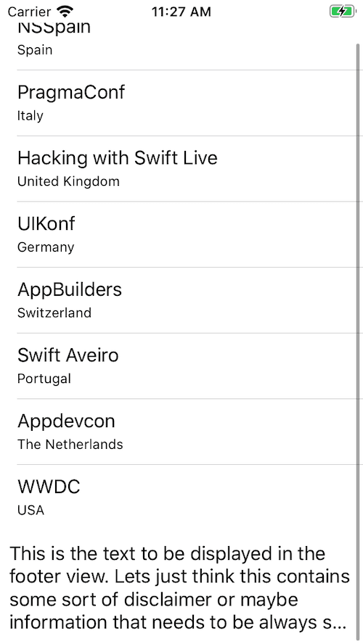Choose the AppBuilders row
This screenshot has width=363, height=644.
(181, 300)
